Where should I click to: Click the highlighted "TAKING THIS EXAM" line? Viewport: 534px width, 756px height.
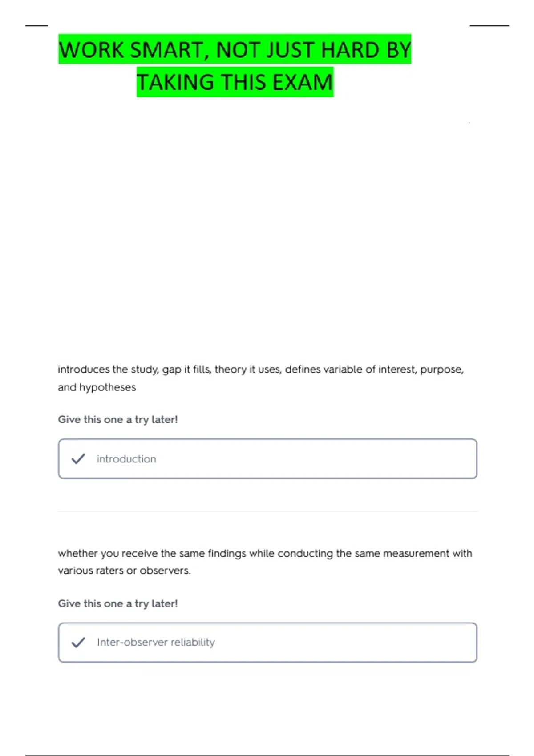coord(235,82)
